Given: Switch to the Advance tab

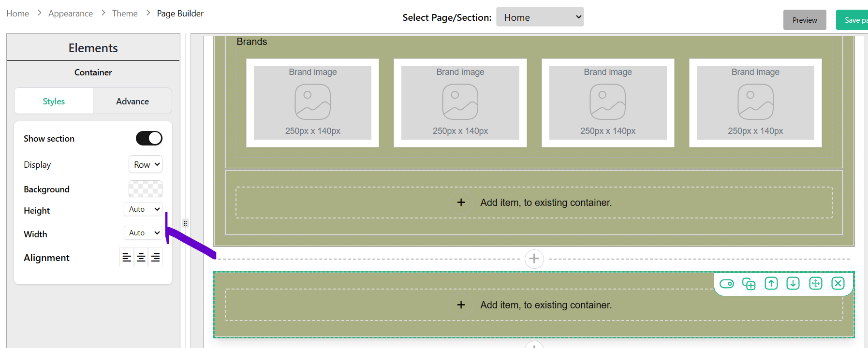Looking at the screenshot, I should (x=132, y=101).
